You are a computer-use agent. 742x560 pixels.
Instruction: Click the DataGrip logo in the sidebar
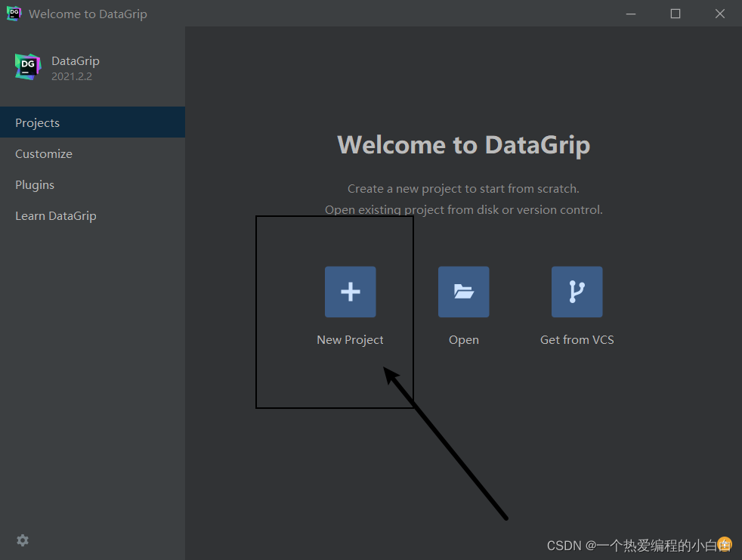[28, 67]
